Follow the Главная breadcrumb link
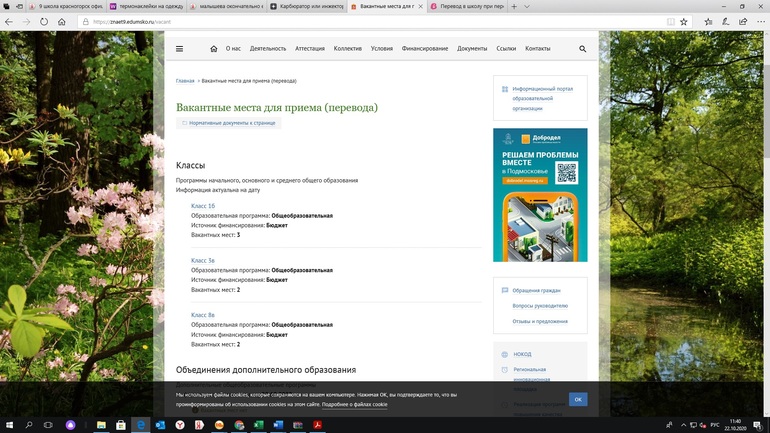The width and height of the screenshot is (770, 433). 185,80
